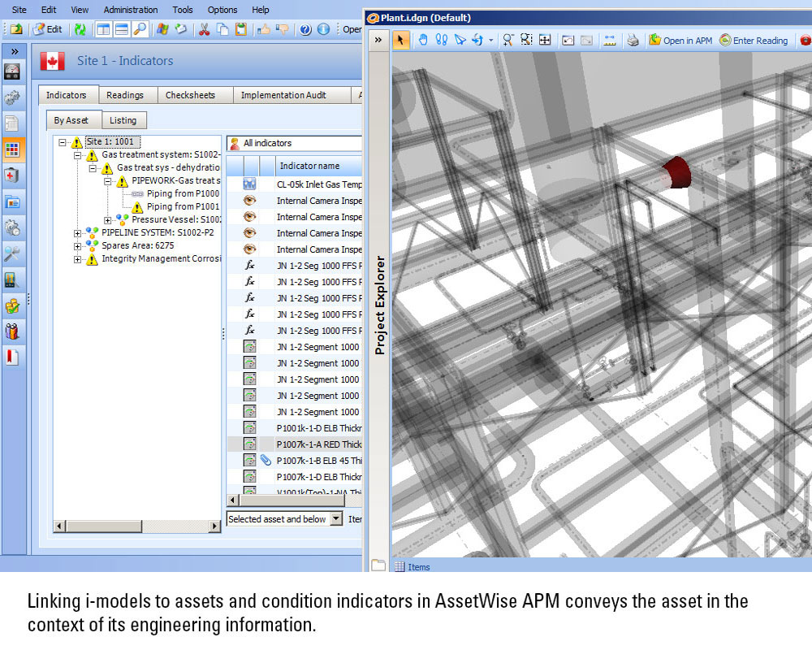
Task: Click the Items tab at viewer bottom
Action: point(412,567)
